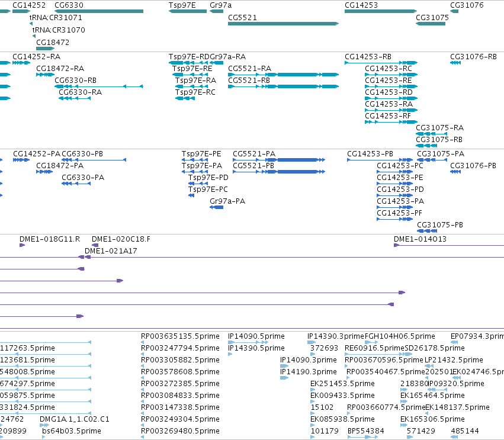The width and height of the screenshot is (504, 440).
Task: Click EST RP003635135.5prime
Action: click(x=180, y=336)
